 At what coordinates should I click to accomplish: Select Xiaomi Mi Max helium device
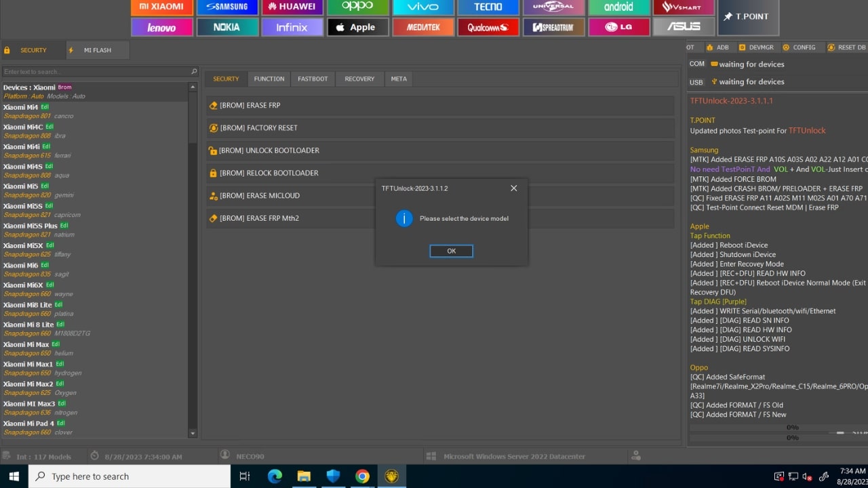pos(94,348)
